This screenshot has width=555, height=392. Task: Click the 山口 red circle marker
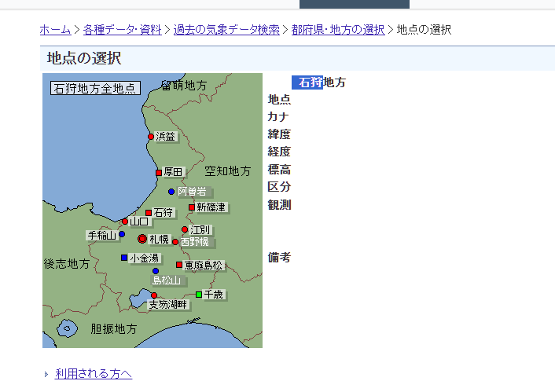[125, 222]
